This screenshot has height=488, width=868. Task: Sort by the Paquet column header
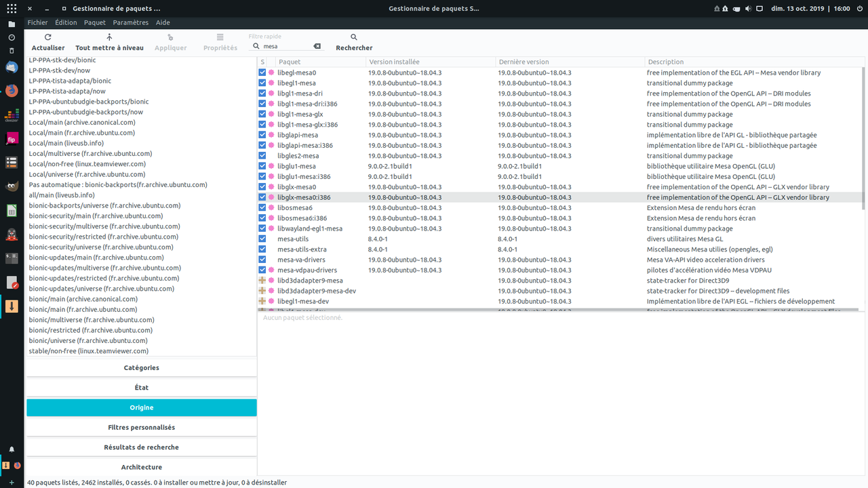point(319,62)
